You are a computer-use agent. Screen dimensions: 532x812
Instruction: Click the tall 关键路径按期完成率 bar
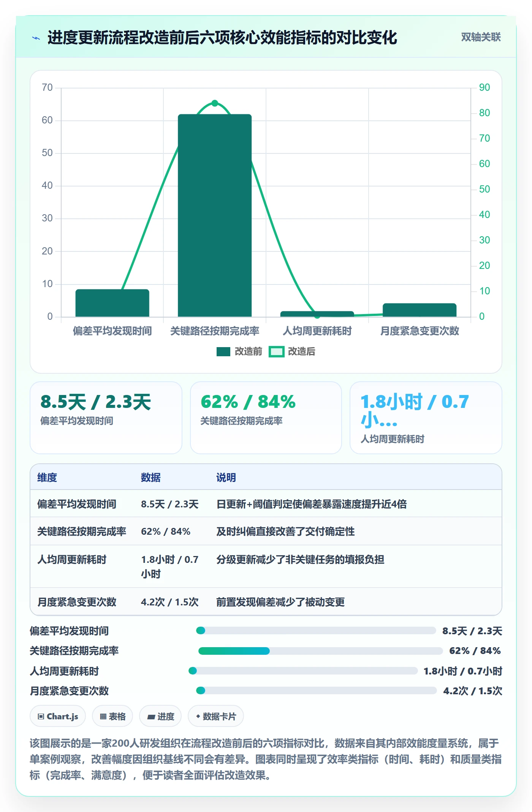[x=215, y=215]
